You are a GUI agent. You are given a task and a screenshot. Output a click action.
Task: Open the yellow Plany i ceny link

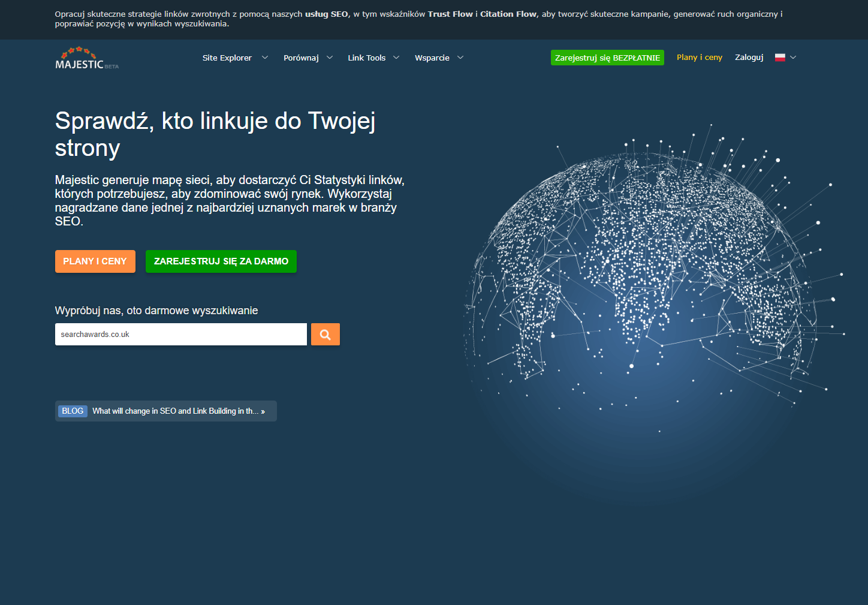pos(700,58)
